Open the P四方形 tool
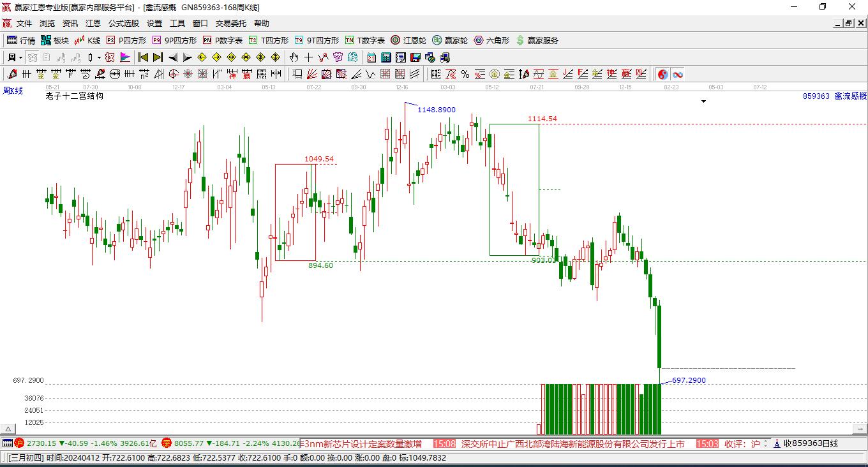The width and height of the screenshot is (868, 467). [x=126, y=40]
